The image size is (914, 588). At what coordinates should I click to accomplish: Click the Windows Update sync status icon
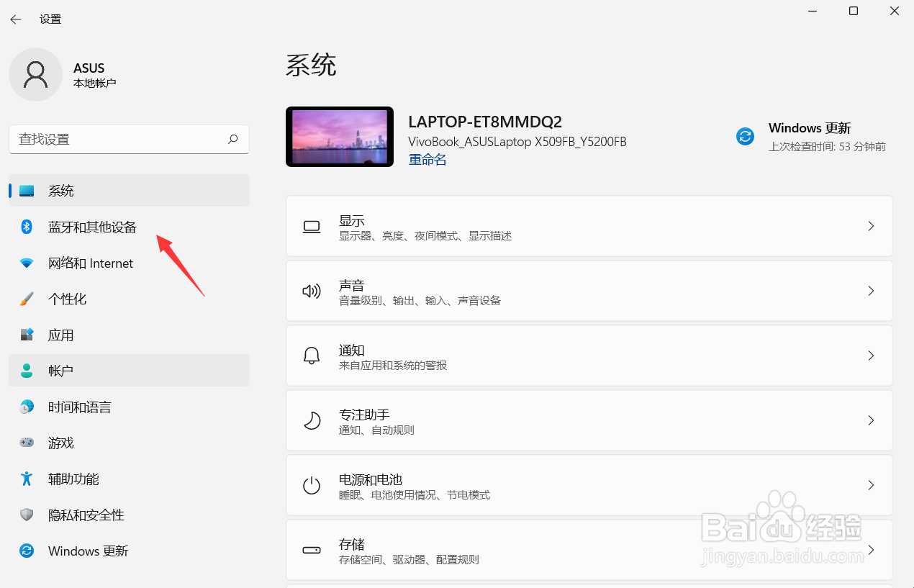[x=745, y=136]
